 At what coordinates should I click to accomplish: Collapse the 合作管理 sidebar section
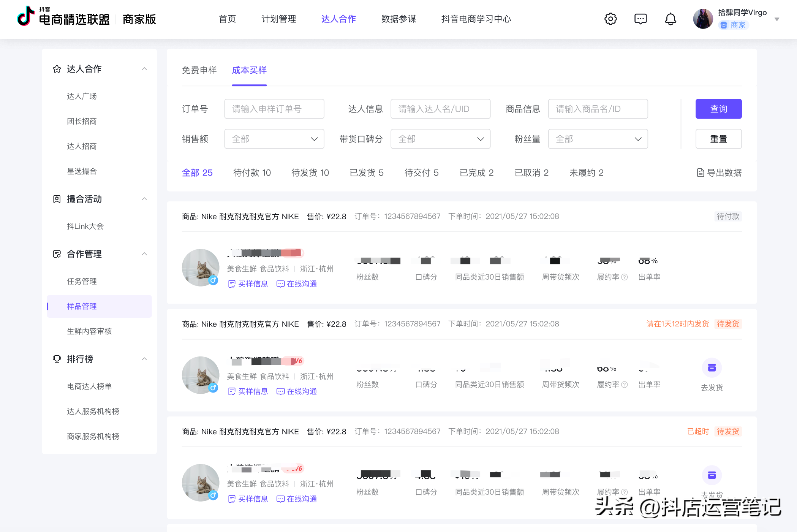(144, 254)
